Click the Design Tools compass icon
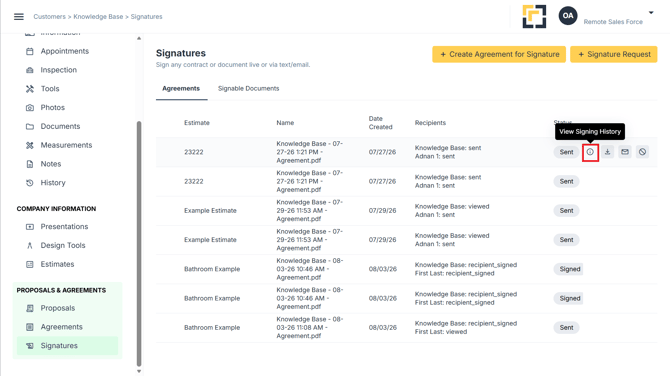 click(x=29, y=246)
